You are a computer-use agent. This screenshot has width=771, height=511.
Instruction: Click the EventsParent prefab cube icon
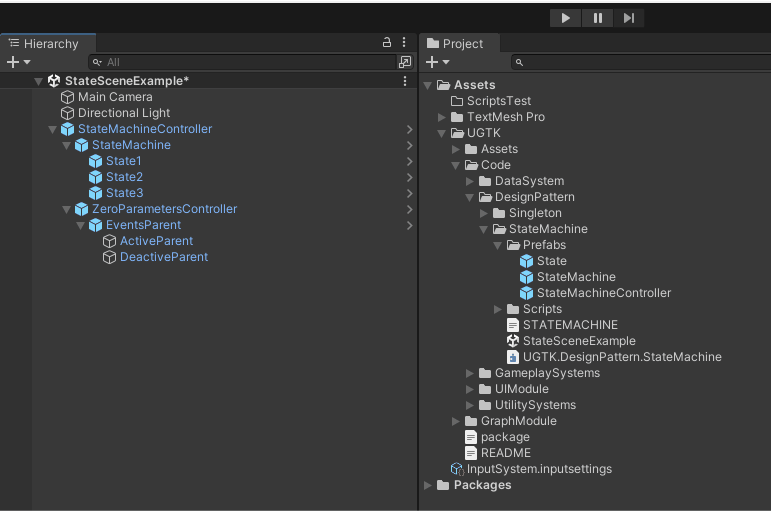click(x=95, y=225)
